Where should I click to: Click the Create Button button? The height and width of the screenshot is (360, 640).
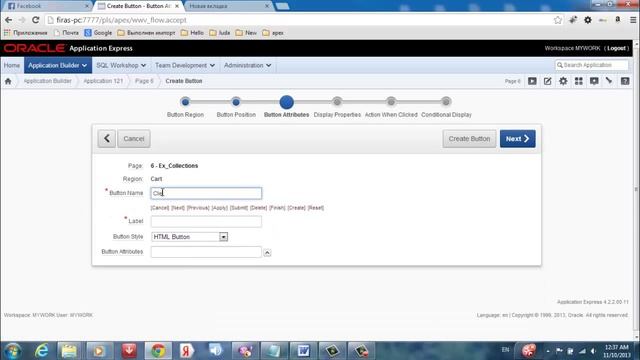tap(469, 139)
